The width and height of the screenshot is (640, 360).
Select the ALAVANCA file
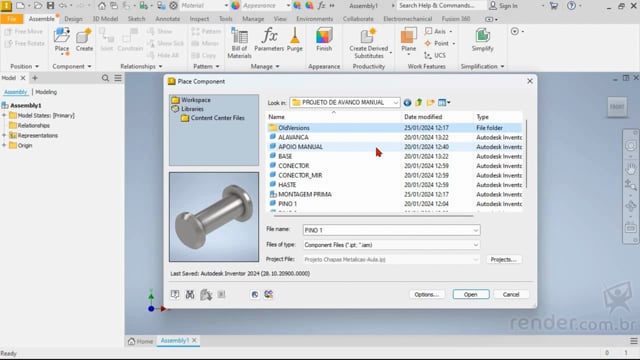293,138
